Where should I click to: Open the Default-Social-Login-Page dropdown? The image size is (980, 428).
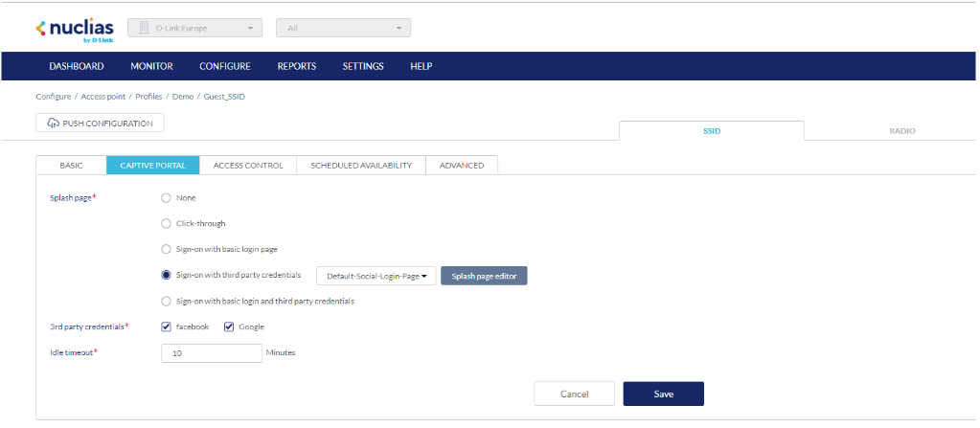pos(376,276)
